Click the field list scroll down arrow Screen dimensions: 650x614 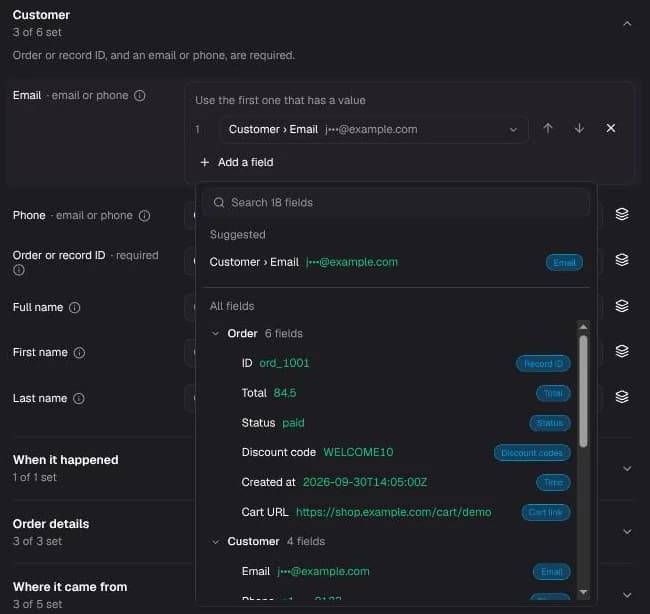pos(583,592)
